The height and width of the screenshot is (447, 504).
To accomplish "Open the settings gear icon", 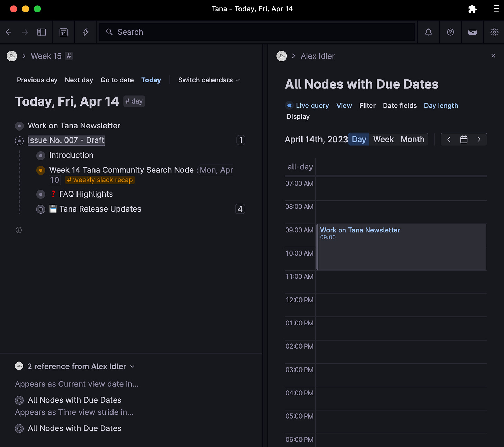I will click(x=494, y=32).
